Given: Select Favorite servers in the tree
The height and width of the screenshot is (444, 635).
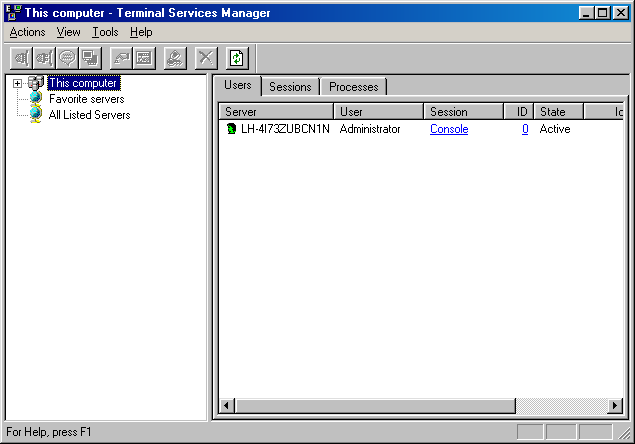Looking at the screenshot, I should click(87, 99).
